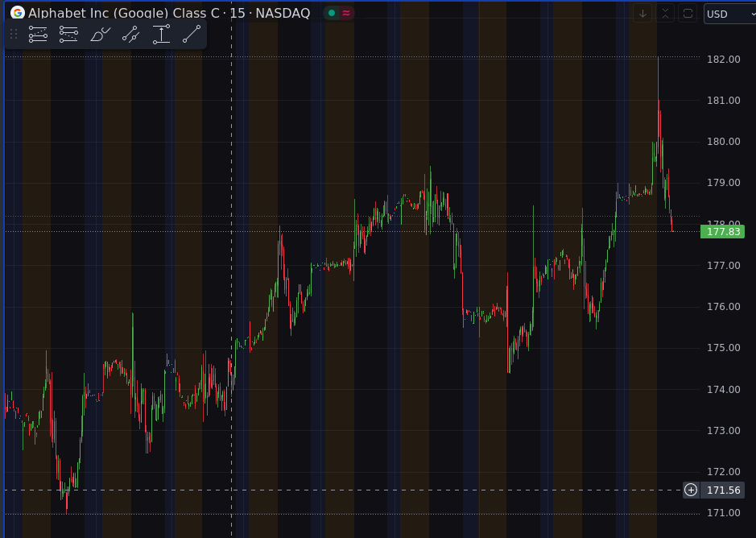
Task: Click the 182.00 price axis label
Action: point(723,60)
